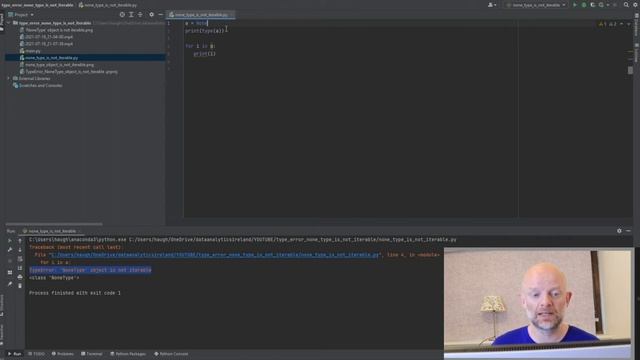Go to next highlighted error arrow
This screenshot has height=360, width=640.
click(629, 24)
